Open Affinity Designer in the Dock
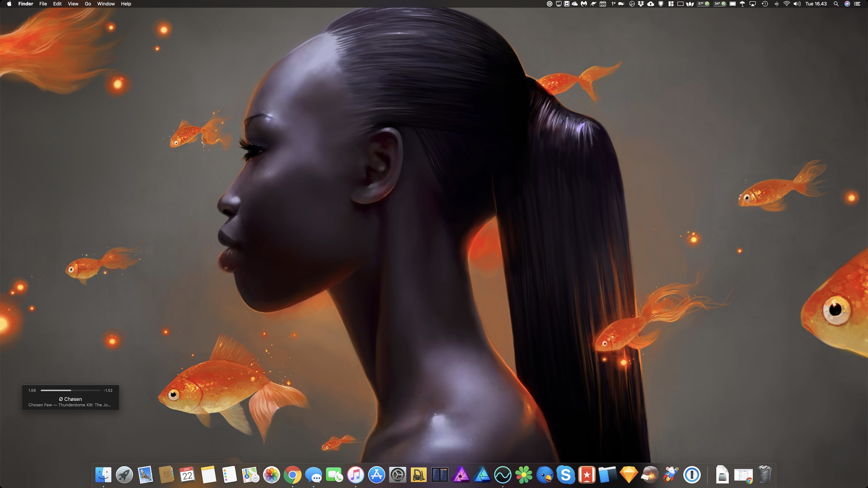The height and width of the screenshot is (488, 868). pyautogui.click(x=482, y=475)
